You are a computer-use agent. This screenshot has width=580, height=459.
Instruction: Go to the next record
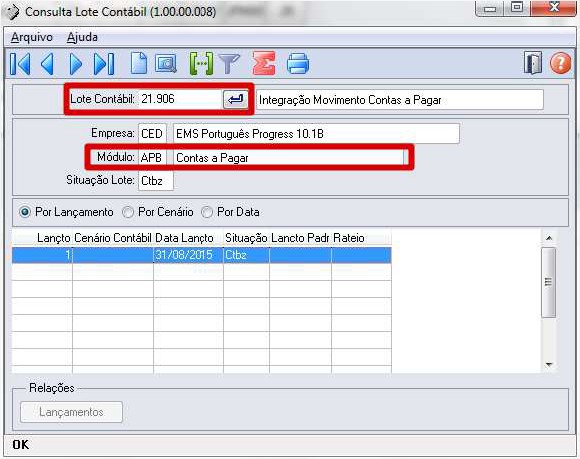pos(75,64)
